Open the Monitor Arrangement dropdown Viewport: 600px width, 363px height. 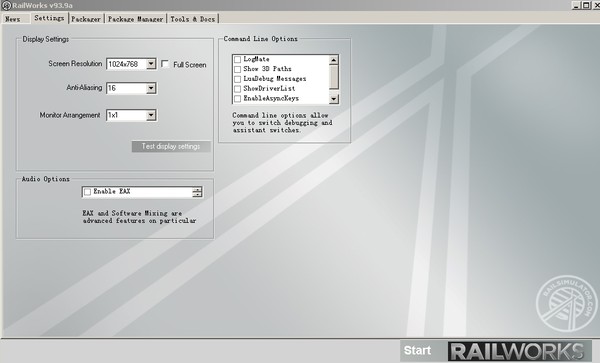(x=151, y=115)
